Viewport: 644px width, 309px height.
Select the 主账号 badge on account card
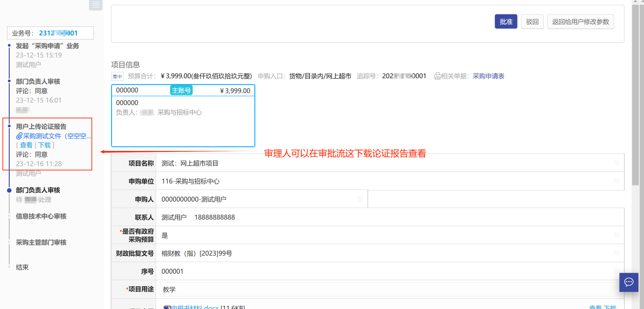click(181, 91)
